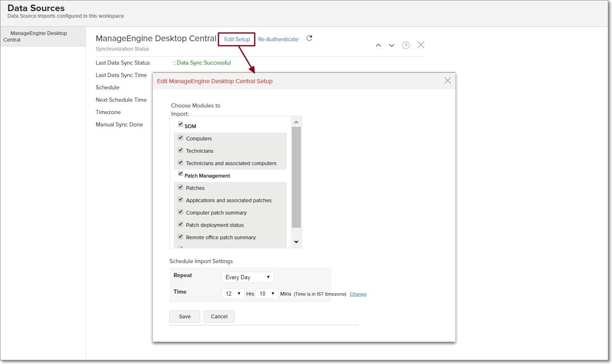Click the Schedule Import Settings heading
Viewport: 612px width, 364px height.
[x=201, y=261]
